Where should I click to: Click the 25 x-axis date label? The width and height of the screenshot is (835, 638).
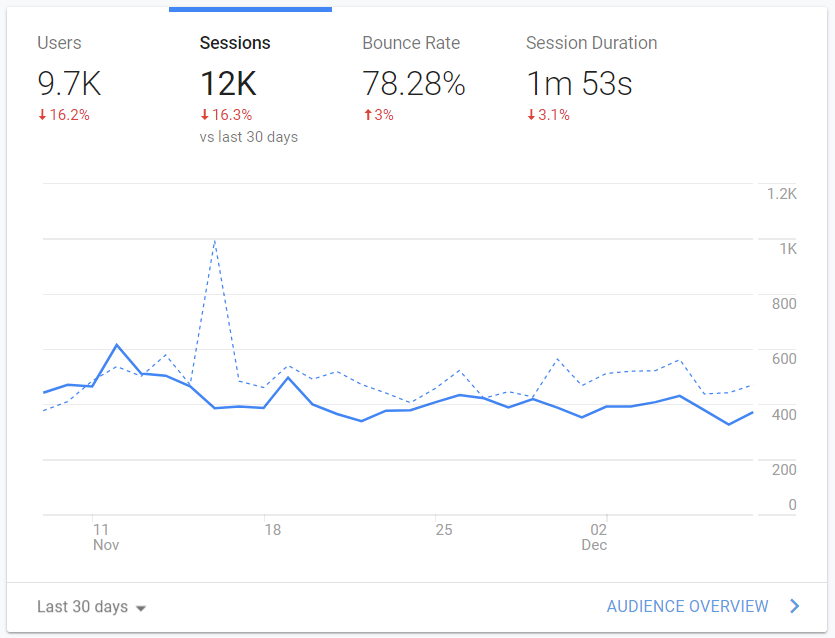click(444, 529)
